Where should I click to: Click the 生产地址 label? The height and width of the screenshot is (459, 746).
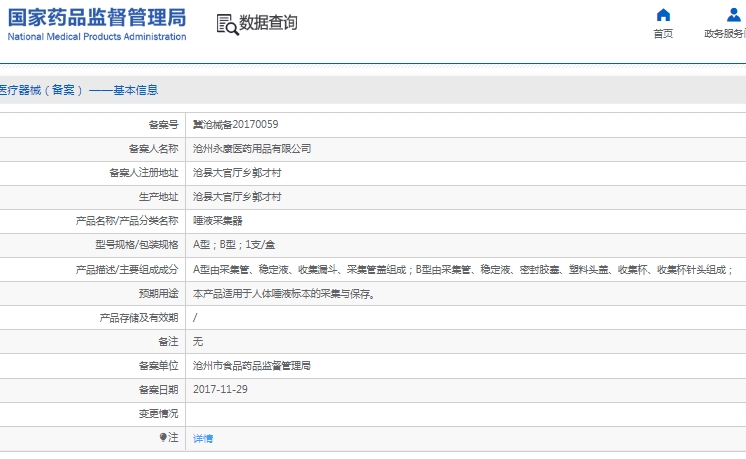point(158,197)
